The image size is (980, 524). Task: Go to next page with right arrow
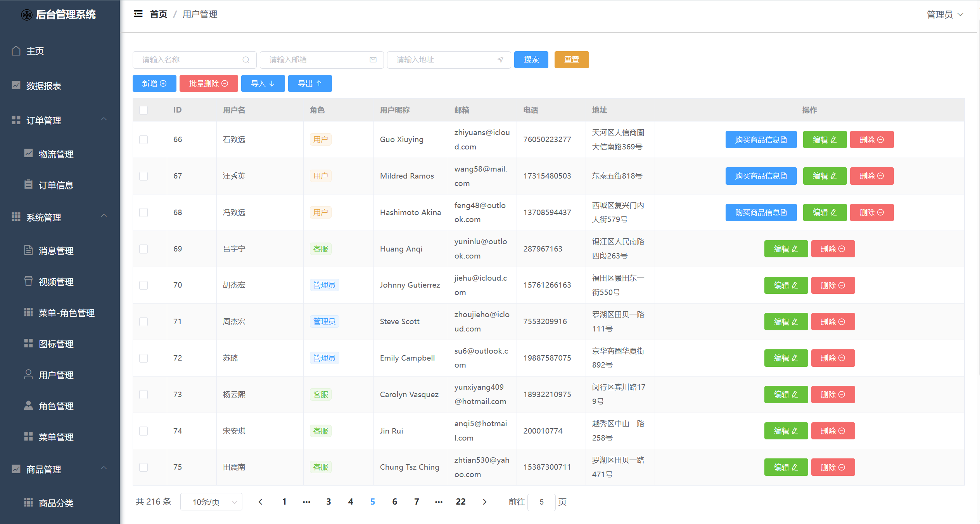click(x=484, y=502)
